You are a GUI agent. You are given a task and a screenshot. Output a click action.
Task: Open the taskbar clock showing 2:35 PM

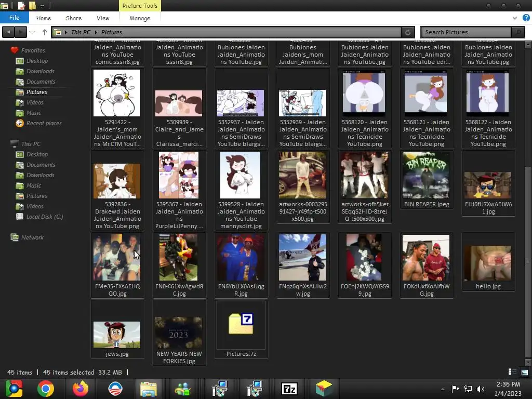[508, 389]
